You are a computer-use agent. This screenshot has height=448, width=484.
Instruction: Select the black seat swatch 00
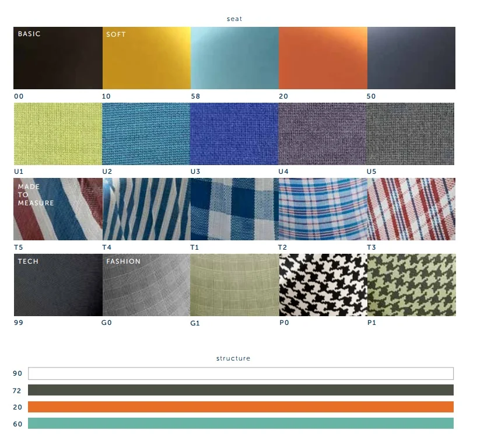pos(58,58)
